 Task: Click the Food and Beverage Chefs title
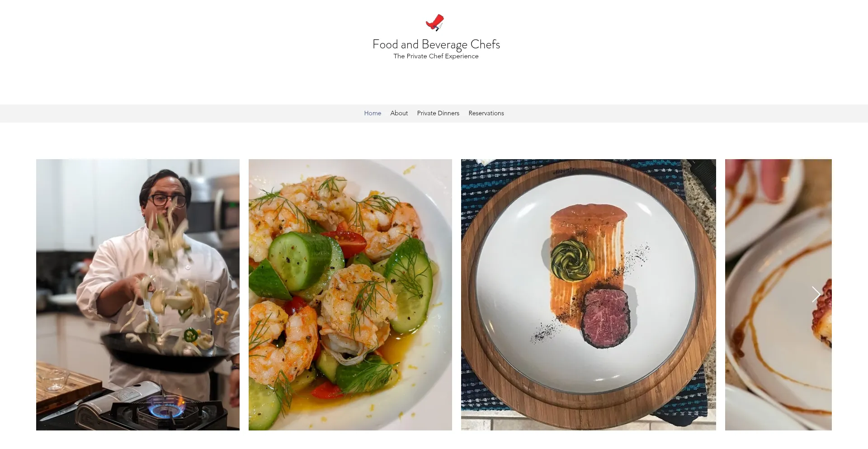tap(436, 44)
